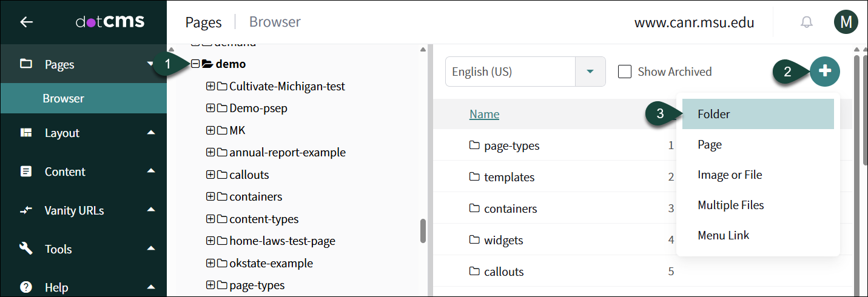Expand the annual-report-example folder node
The height and width of the screenshot is (297, 868).
point(210,152)
